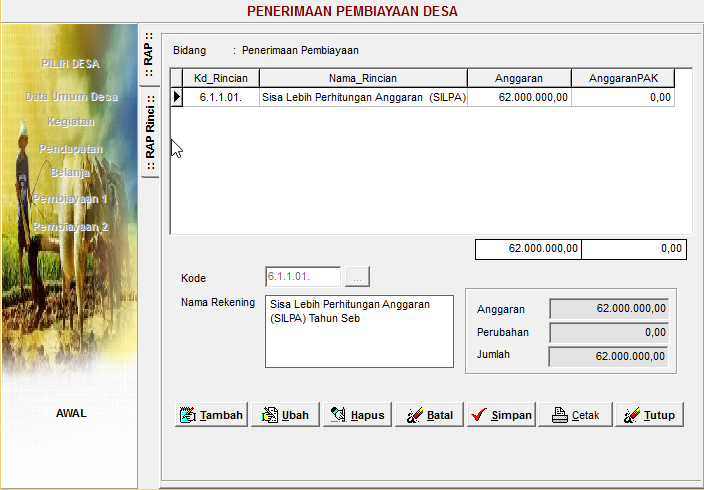Click the Tambah button icon
This screenshot has height=490, width=704.
tap(187, 416)
